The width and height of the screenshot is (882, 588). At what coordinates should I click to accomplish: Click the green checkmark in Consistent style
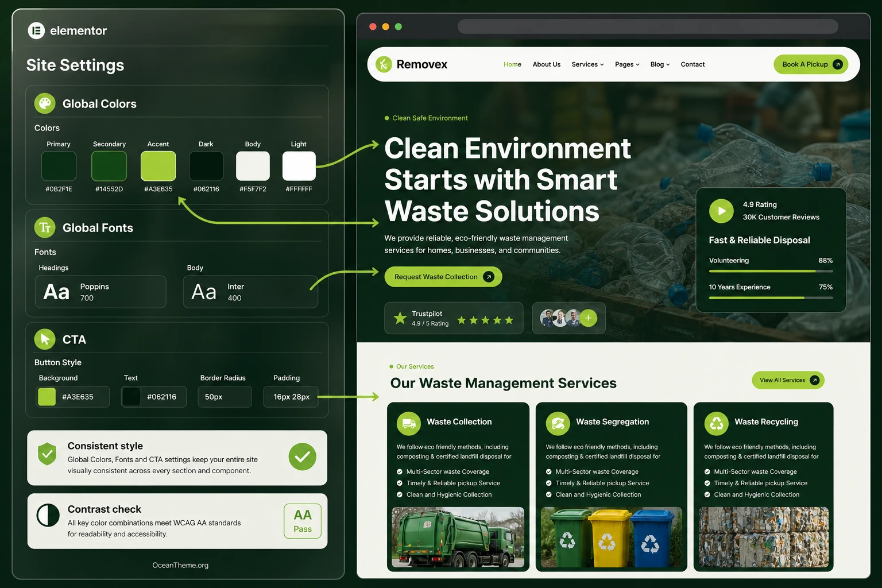pyautogui.click(x=302, y=457)
